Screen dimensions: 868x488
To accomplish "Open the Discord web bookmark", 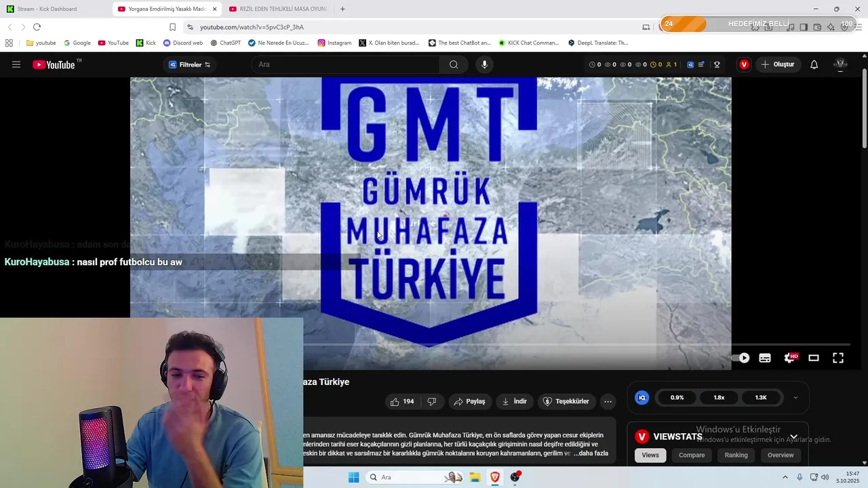I will point(183,43).
